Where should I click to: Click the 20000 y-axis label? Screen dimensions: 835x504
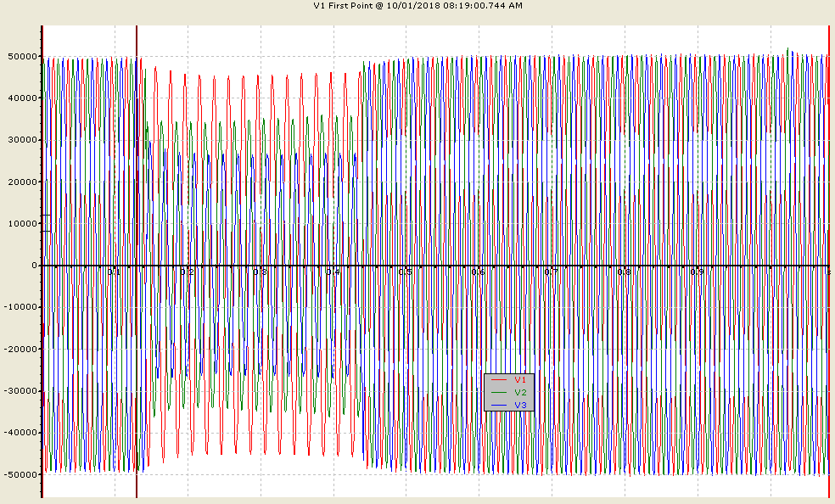pos(22,182)
